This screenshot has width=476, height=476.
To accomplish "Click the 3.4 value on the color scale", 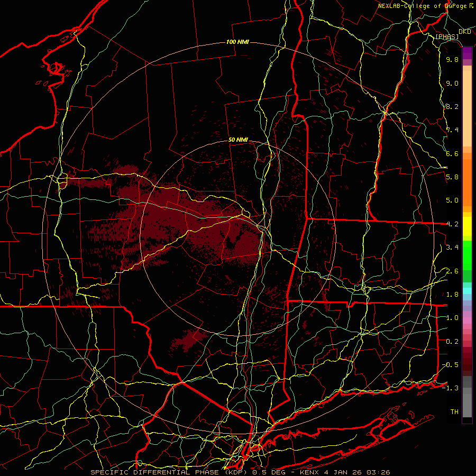I will point(452,248).
